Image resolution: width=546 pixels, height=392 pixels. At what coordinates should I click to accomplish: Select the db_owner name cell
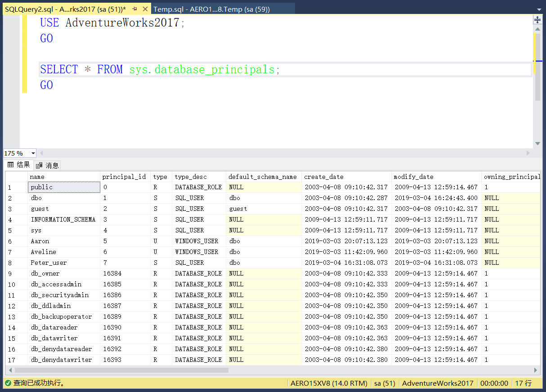(45, 273)
